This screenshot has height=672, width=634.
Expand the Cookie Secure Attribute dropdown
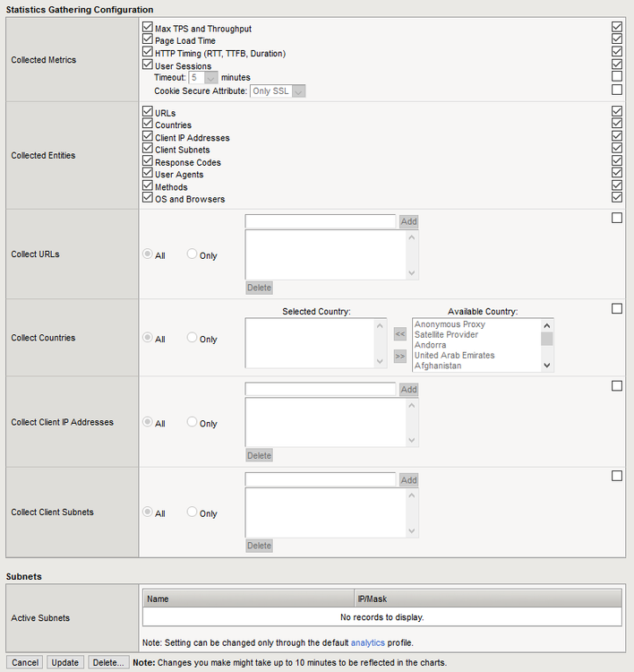[x=298, y=91]
